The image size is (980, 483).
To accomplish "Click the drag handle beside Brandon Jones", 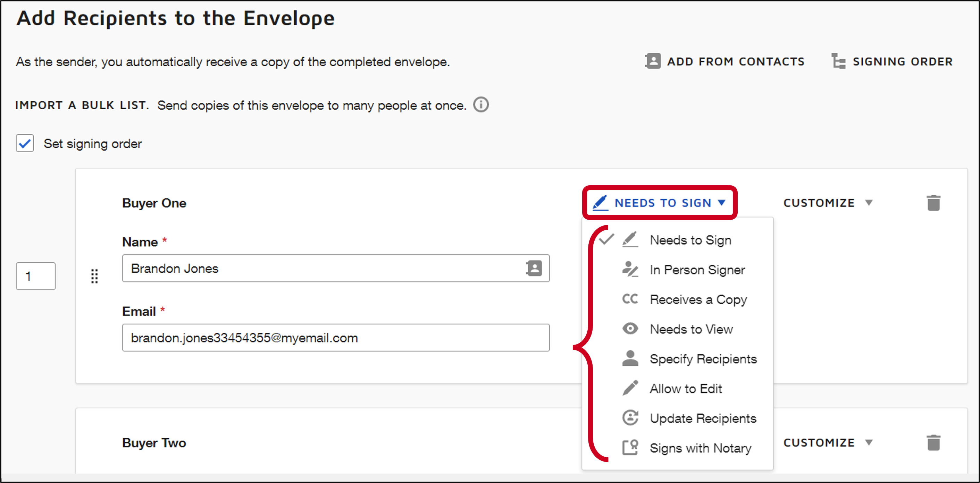I will pos(94,276).
